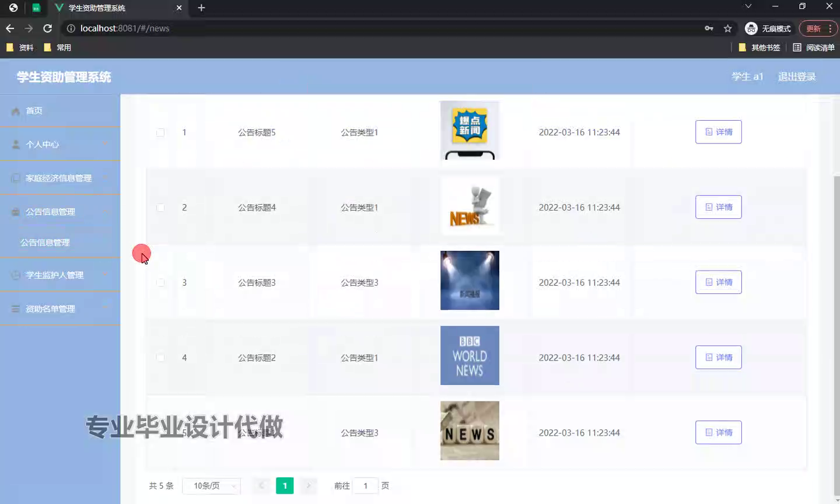Click the 退出登录 logout link
Screen dimensions: 840x504
pos(797,76)
